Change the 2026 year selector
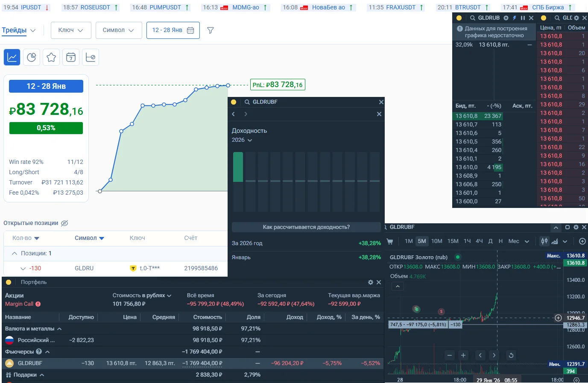 [x=242, y=140]
